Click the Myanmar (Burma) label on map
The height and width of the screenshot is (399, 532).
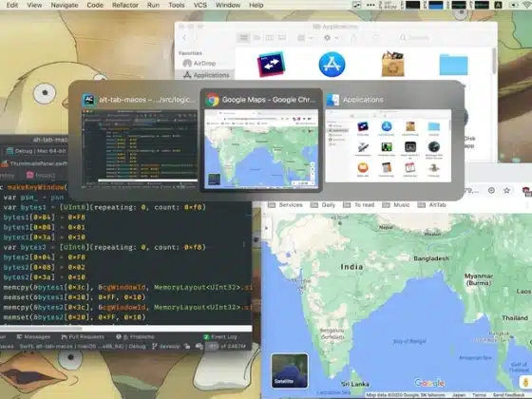[479, 279]
